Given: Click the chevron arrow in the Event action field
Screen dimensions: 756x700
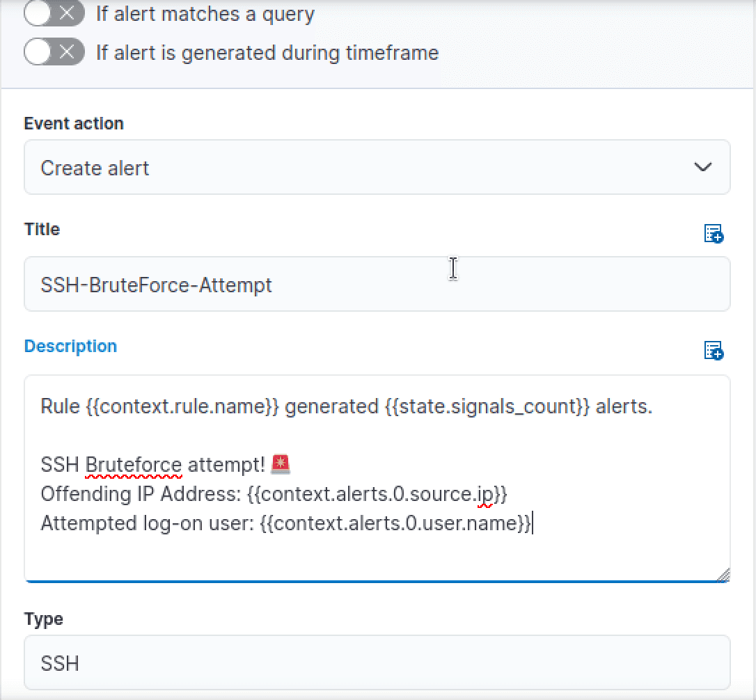Looking at the screenshot, I should (x=703, y=167).
